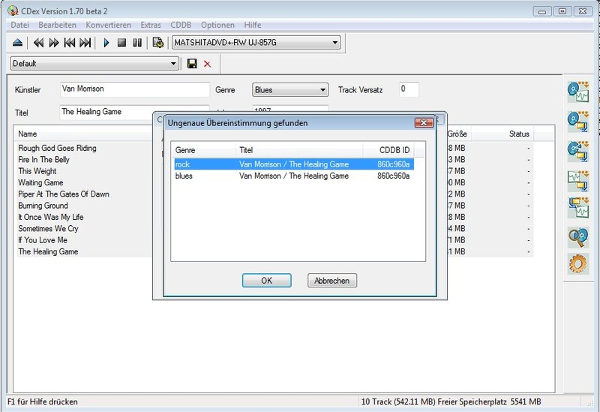Skip to next track icon

(x=85, y=42)
